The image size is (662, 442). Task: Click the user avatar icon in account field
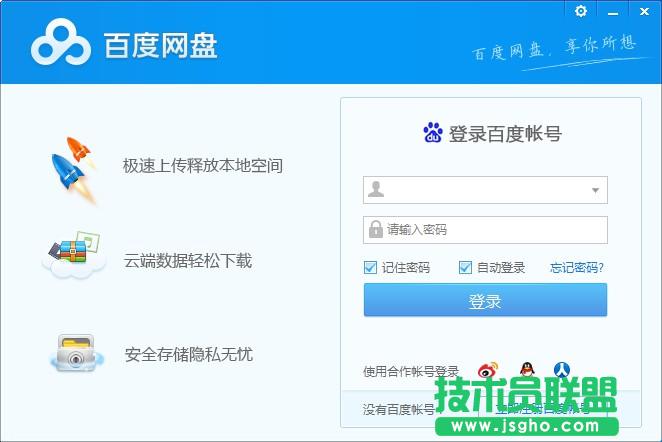376,189
